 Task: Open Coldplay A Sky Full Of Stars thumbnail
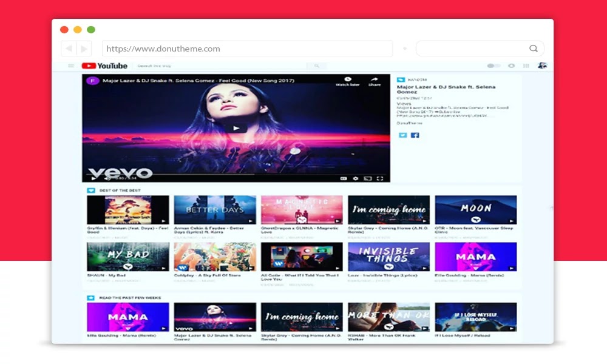pos(215,257)
